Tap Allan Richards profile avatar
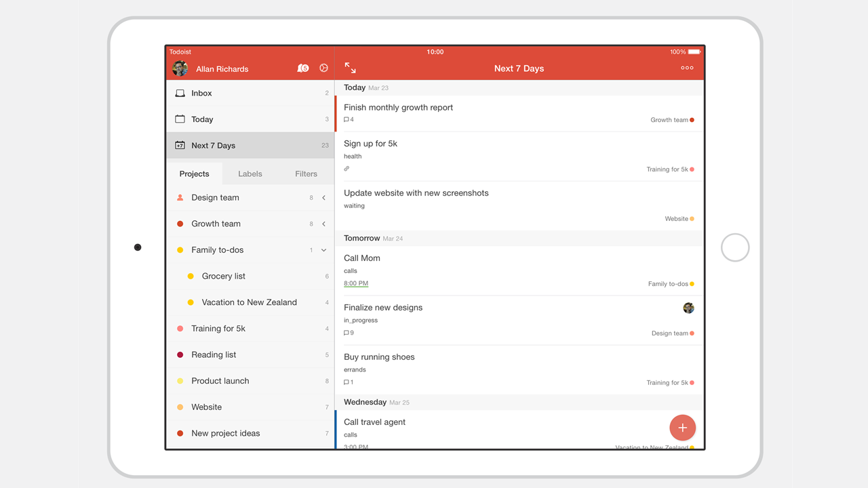 tap(180, 68)
